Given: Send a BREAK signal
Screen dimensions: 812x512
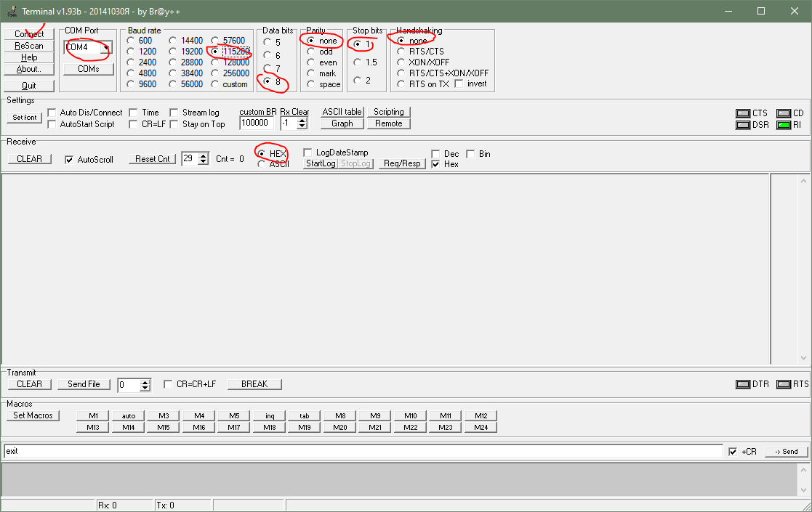Looking at the screenshot, I should point(254,383).
